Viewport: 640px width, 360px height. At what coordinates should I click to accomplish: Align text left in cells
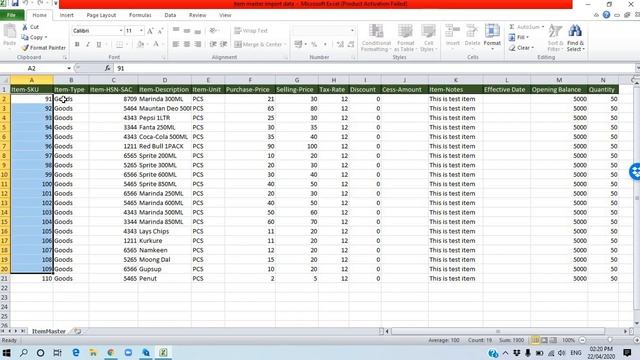(176, 44)
